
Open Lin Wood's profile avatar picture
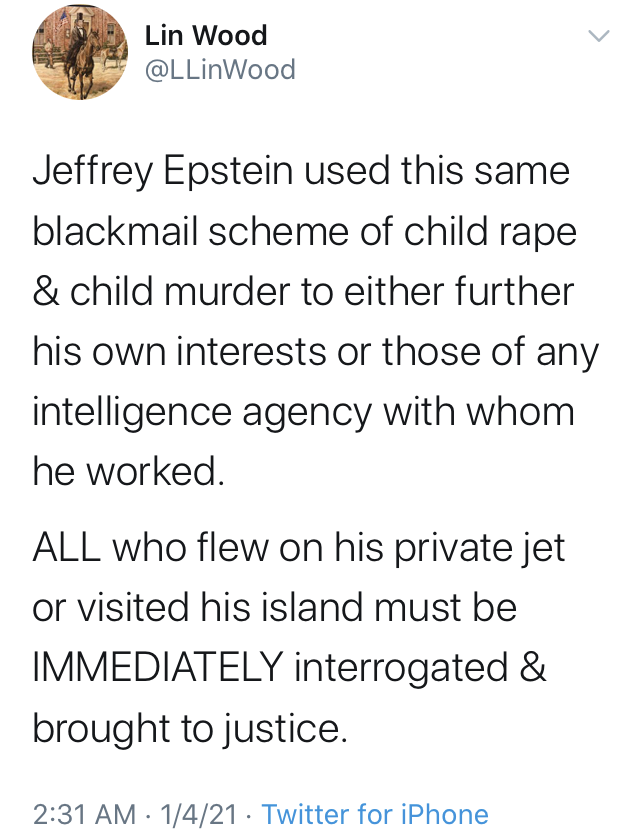(x=80, y=52)
